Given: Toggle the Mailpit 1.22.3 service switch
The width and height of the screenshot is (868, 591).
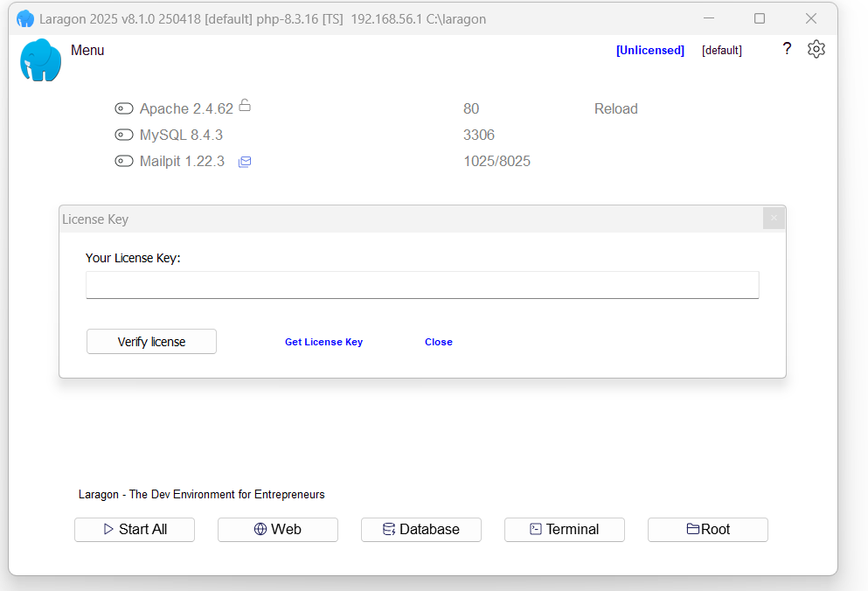Looking at the screenshot, I should pyautogui.click(x=124, y=161).
